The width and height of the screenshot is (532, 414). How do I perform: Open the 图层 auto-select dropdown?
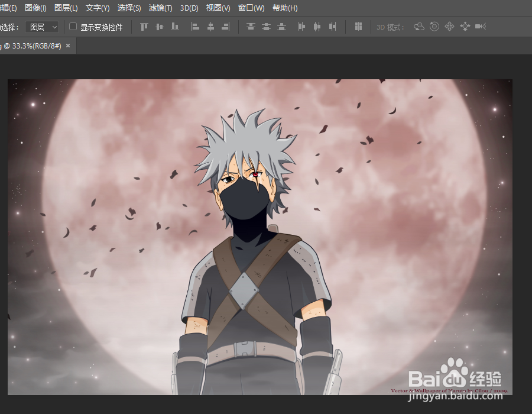pyautogui.click(x=42, y=27)
